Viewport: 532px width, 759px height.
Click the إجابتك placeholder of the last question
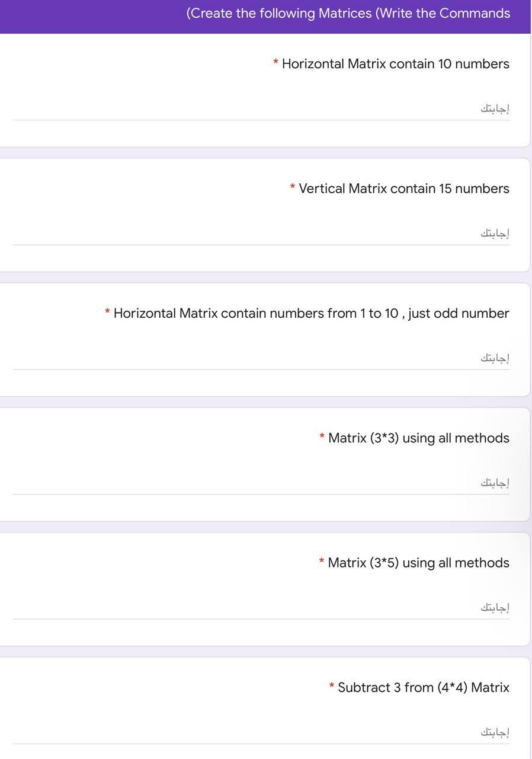click(495, 731)
